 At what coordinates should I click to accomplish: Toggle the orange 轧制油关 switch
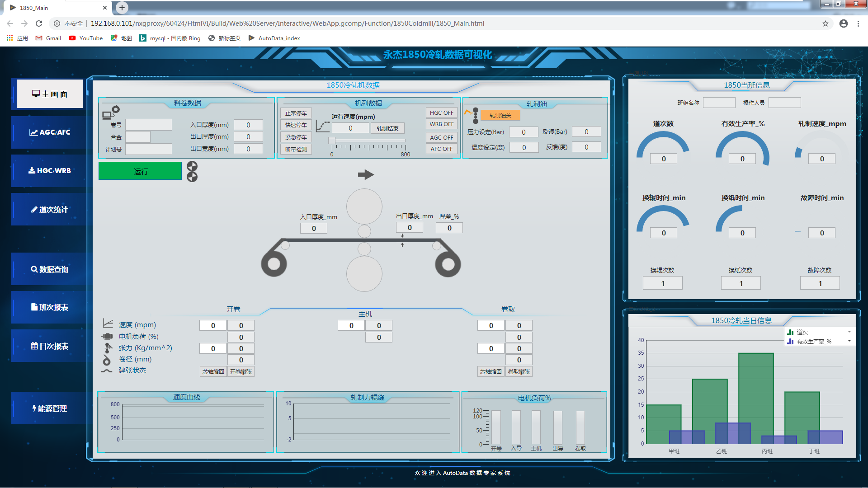click(x=500, y=115)
